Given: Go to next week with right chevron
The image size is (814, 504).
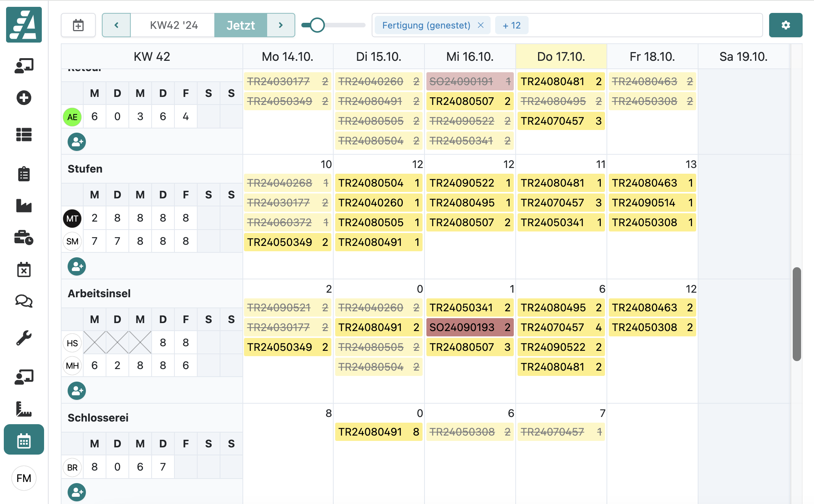Looking at the screenshot, I should 281,25.
